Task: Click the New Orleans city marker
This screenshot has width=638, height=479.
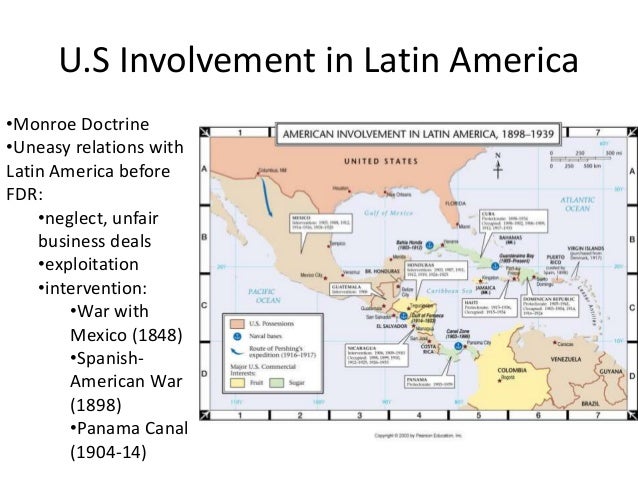Action: (385, 192)
